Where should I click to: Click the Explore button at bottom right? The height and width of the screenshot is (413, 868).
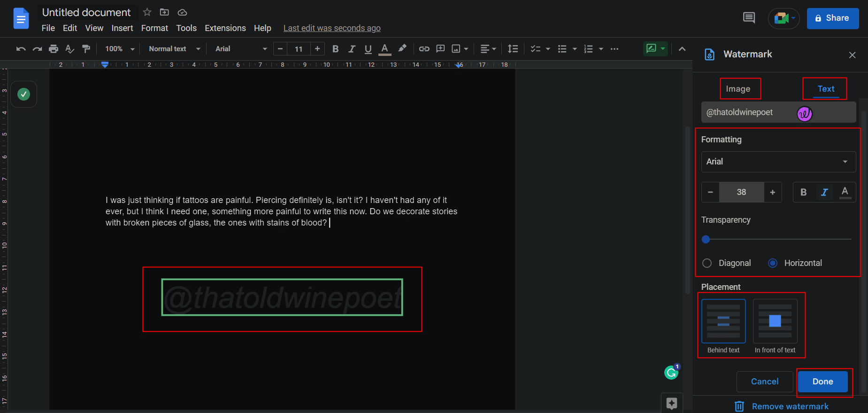672,403
